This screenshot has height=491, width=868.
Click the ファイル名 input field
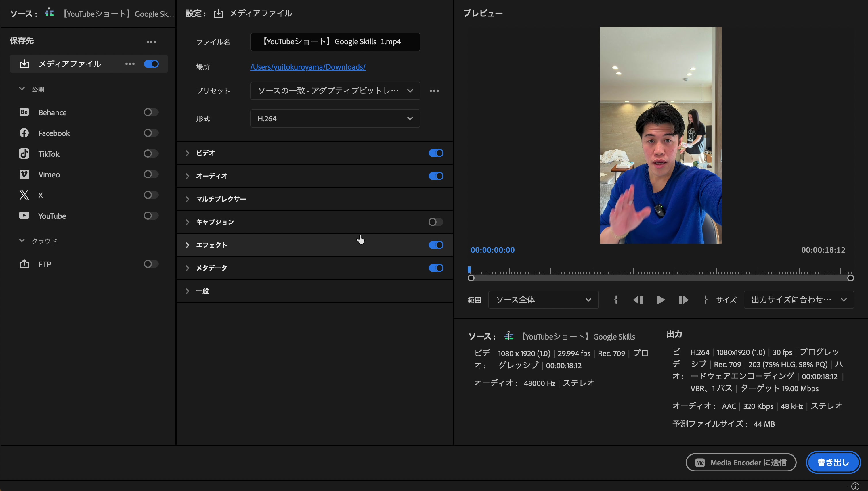click(x=335, y=41)
